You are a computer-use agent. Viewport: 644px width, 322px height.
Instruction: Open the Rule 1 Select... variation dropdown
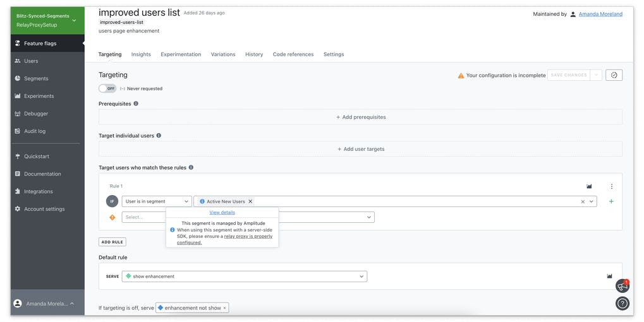click(x=248, y=217)
